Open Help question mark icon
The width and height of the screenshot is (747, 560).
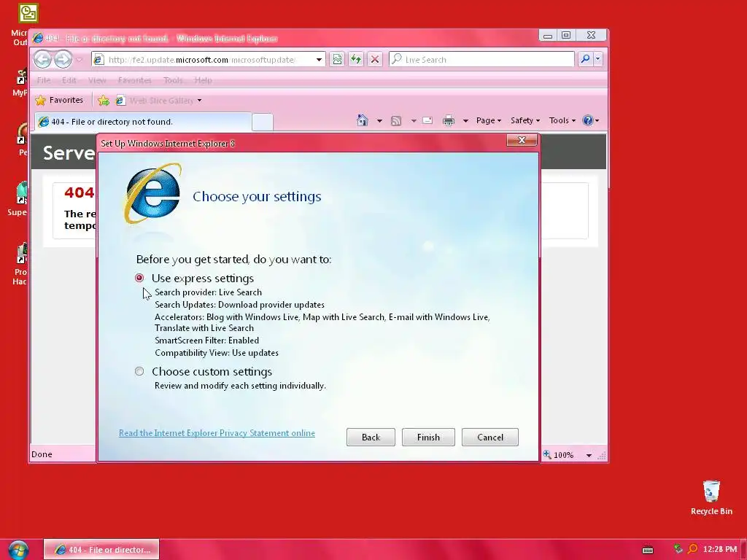(588, 120)
